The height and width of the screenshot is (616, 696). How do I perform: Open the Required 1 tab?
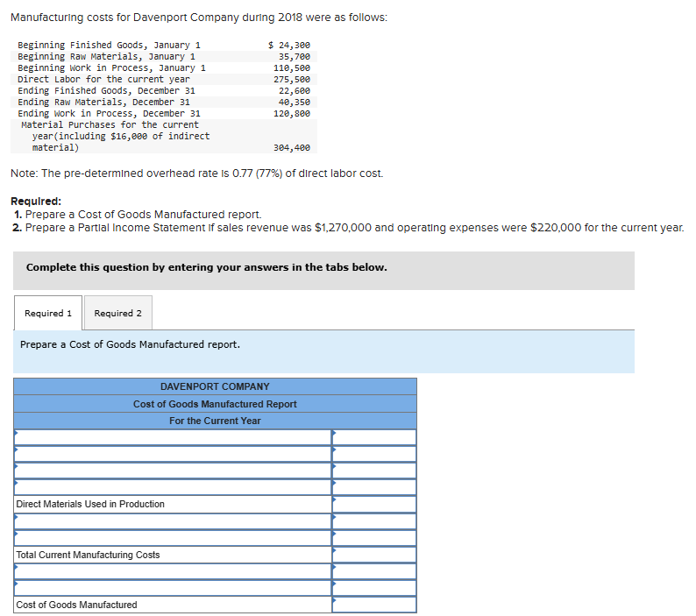point(48,313)
